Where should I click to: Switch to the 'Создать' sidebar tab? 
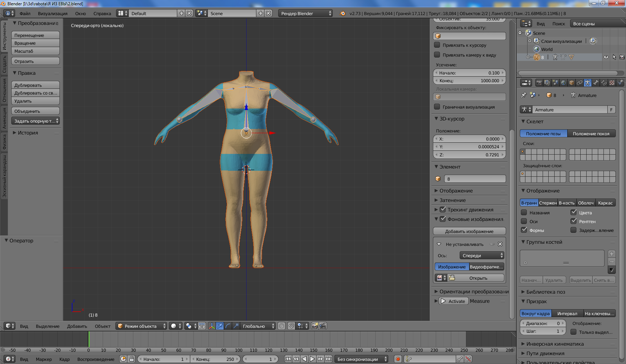[4, 64]
